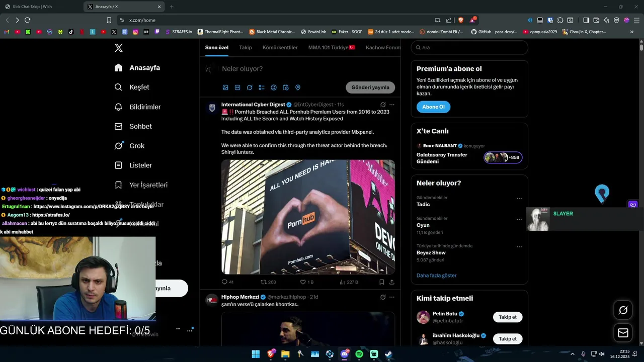Expand the bookmarks overflow chevron
The height and width of the screenshot is (362, 644).
coord(632,32)
